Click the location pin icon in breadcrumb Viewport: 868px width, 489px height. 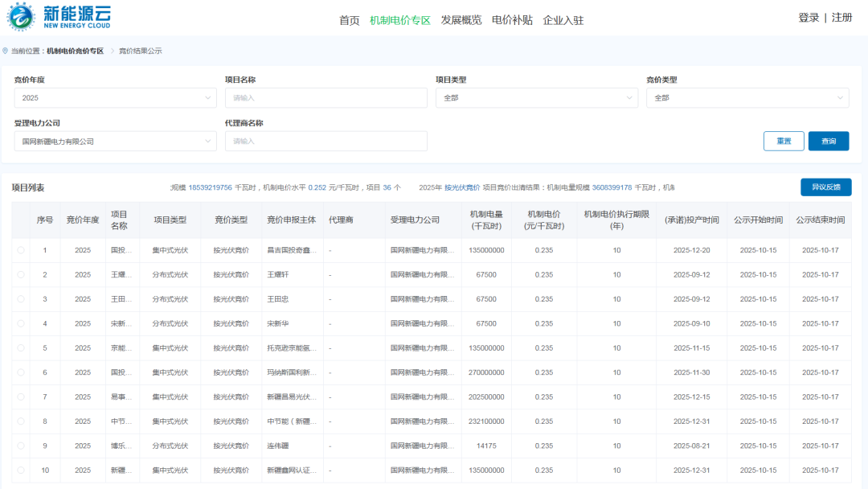pyautogui.click(x=6, y=51)
